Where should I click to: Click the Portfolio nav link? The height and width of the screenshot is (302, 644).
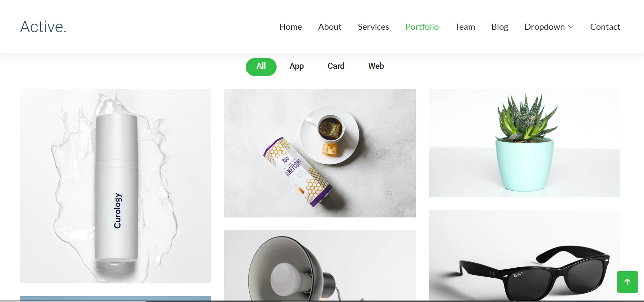[422, 27]
